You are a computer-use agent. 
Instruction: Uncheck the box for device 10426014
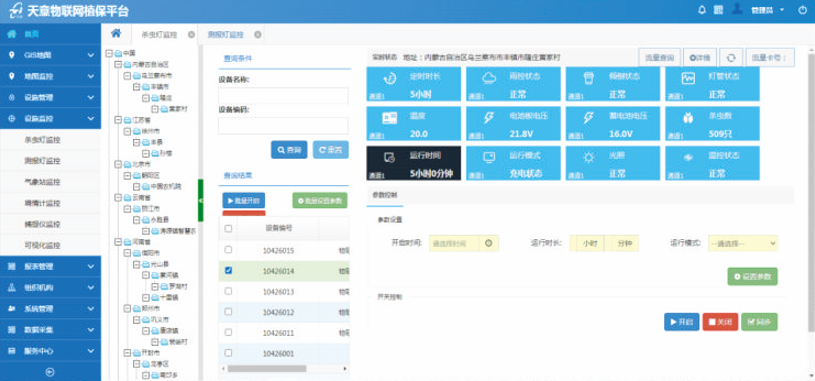[x=228, y=270]
